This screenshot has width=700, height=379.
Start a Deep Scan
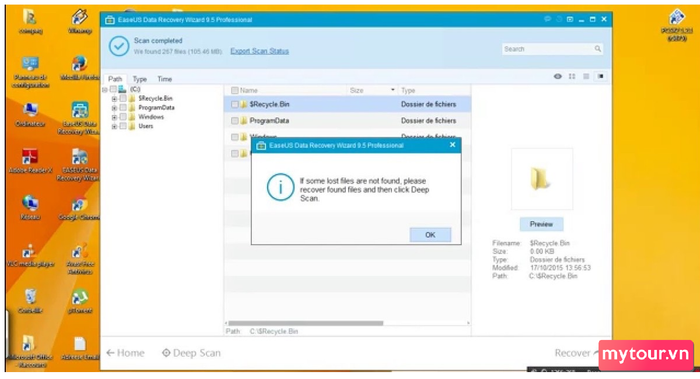(x=191, y=353)
